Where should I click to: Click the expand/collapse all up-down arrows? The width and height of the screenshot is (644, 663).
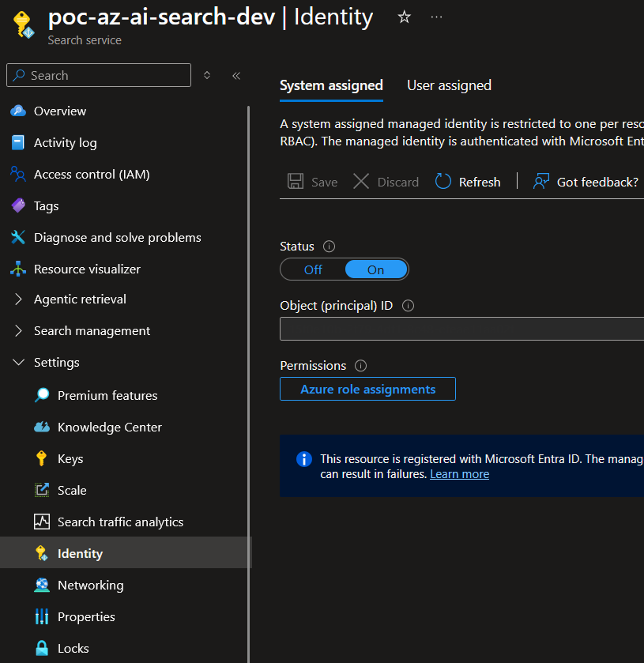point(207,75)
